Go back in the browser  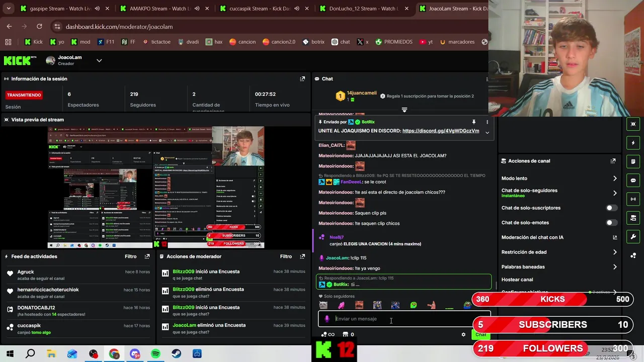9,26
